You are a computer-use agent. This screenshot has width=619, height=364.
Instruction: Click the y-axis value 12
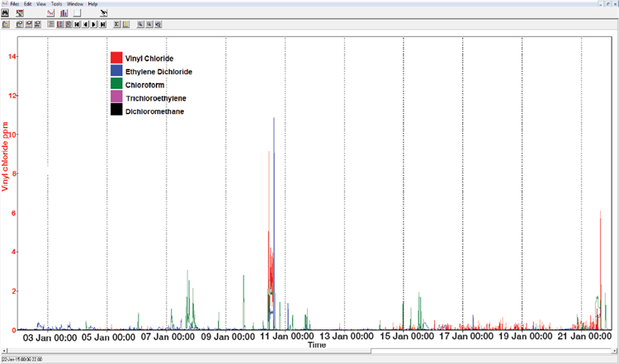pos(12,96)
